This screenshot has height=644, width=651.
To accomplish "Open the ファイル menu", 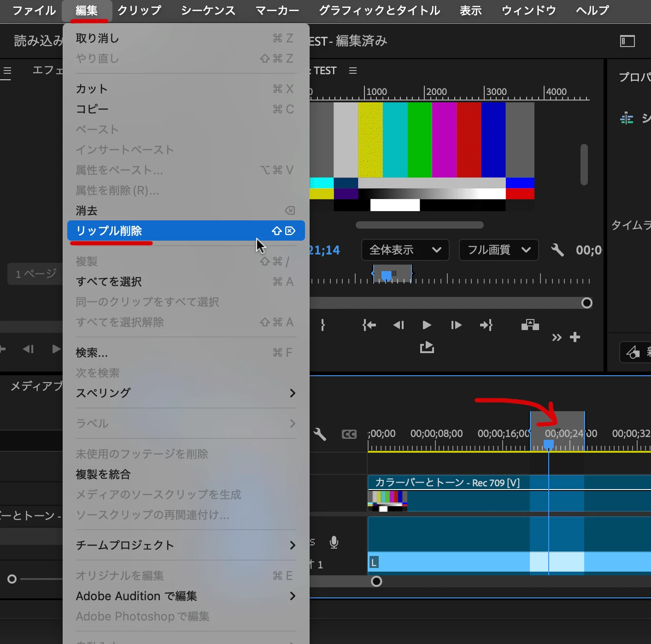I will 34,10.
